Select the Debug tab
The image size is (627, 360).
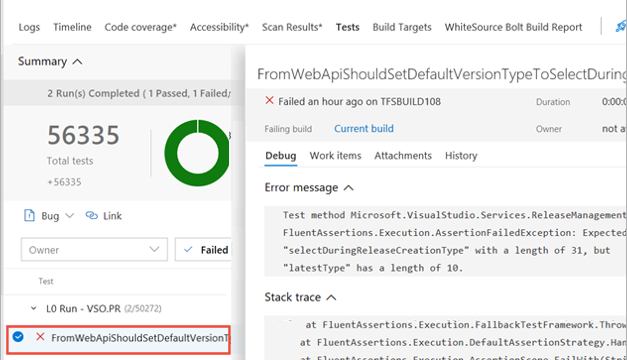(281, 156)
